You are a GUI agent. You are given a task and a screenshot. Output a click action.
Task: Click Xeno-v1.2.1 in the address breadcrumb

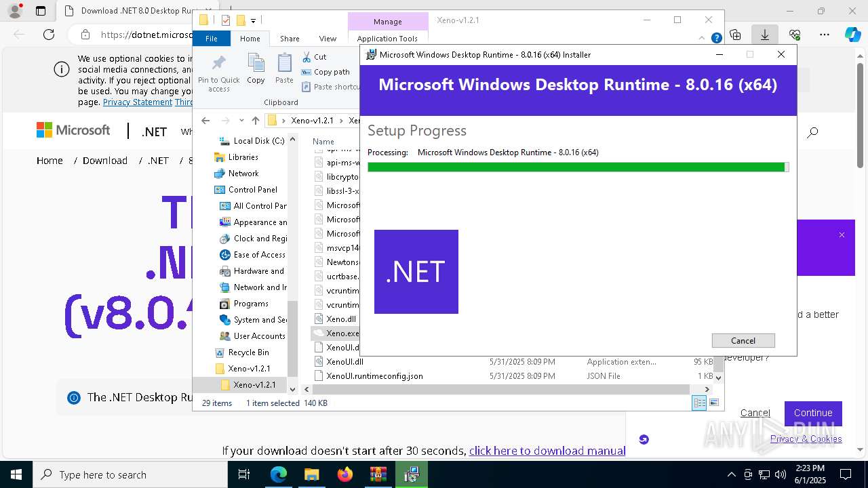(312, 121)
